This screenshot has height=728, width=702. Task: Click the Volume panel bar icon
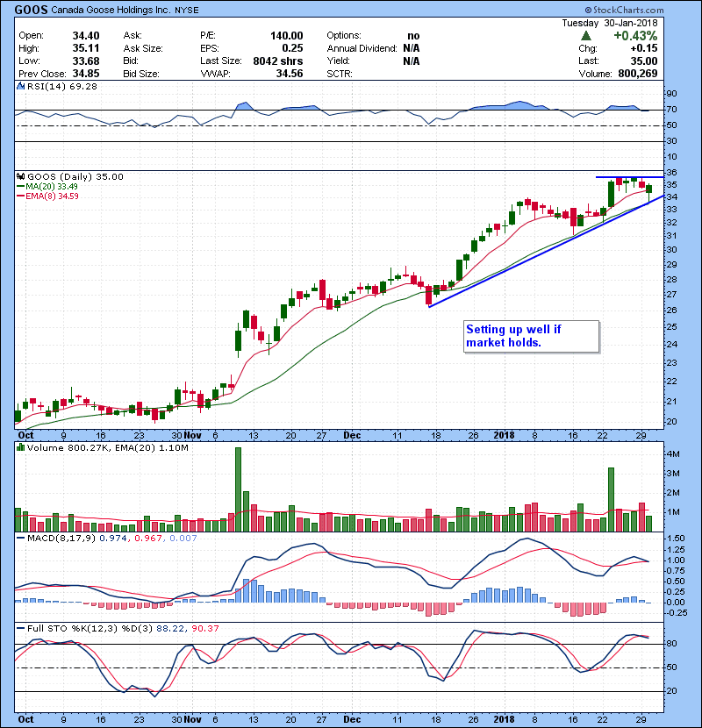pos(20,447)
